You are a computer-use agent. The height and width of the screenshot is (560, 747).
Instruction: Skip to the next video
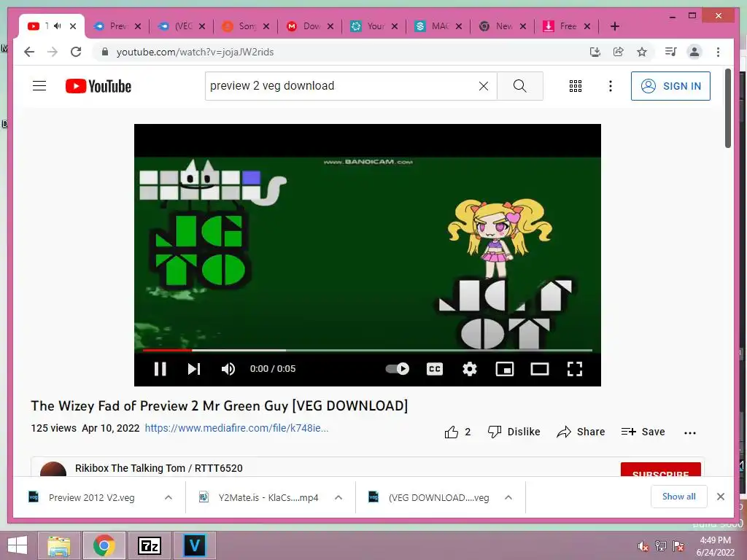pyautogui.click(x=194, y=368)
